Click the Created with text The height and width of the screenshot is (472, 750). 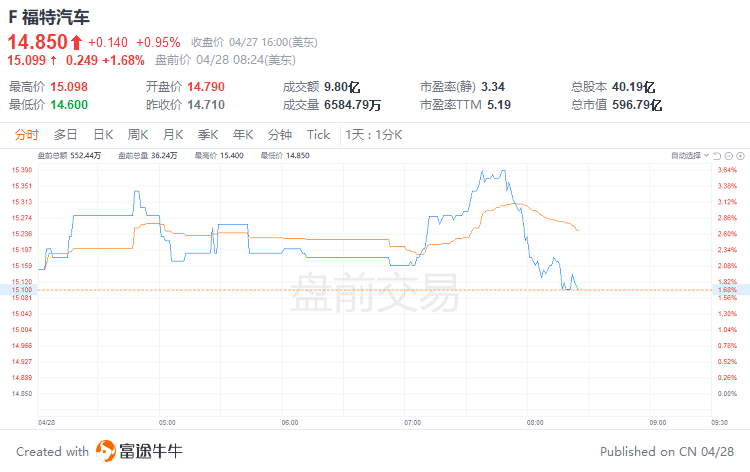tap(53, 451)
